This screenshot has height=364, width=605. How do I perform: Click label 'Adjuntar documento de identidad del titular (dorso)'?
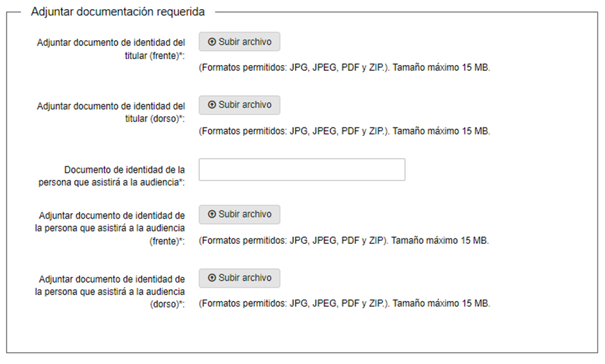pos(111,112)
